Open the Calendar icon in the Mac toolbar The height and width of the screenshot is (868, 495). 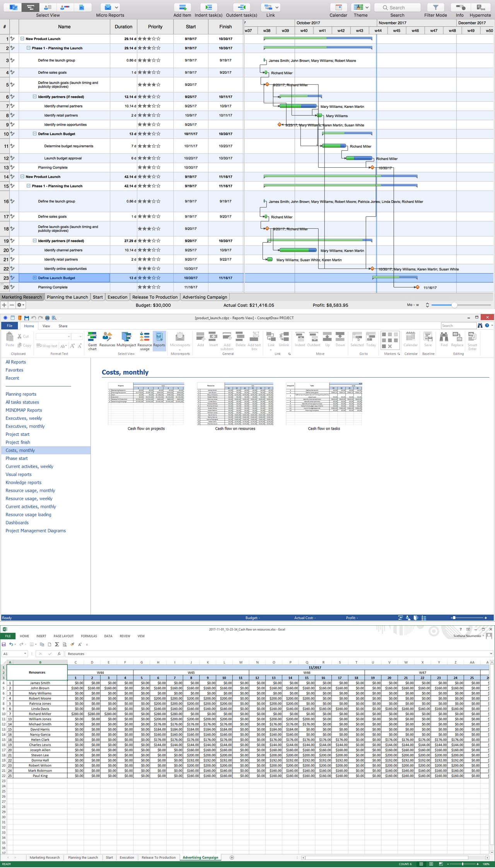[x=338, y=7]
